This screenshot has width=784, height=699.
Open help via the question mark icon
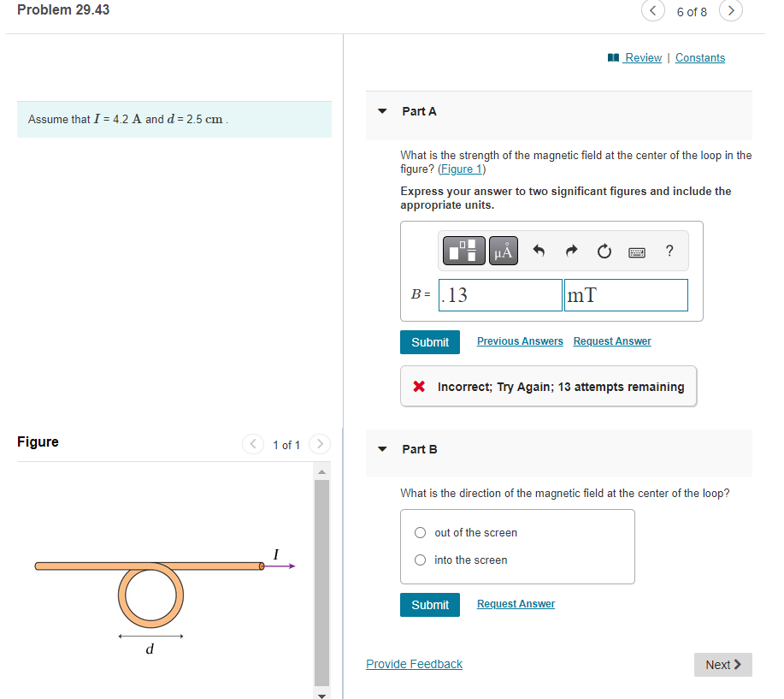(x=669, y=250)
